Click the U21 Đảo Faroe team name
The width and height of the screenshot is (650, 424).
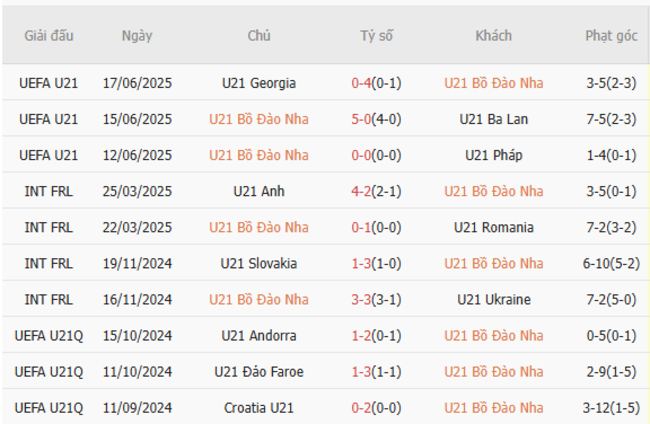[x=259, y=371]
